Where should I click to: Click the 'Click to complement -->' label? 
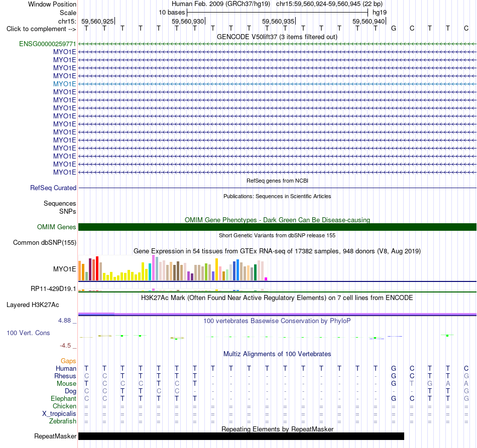coord(41,29)
